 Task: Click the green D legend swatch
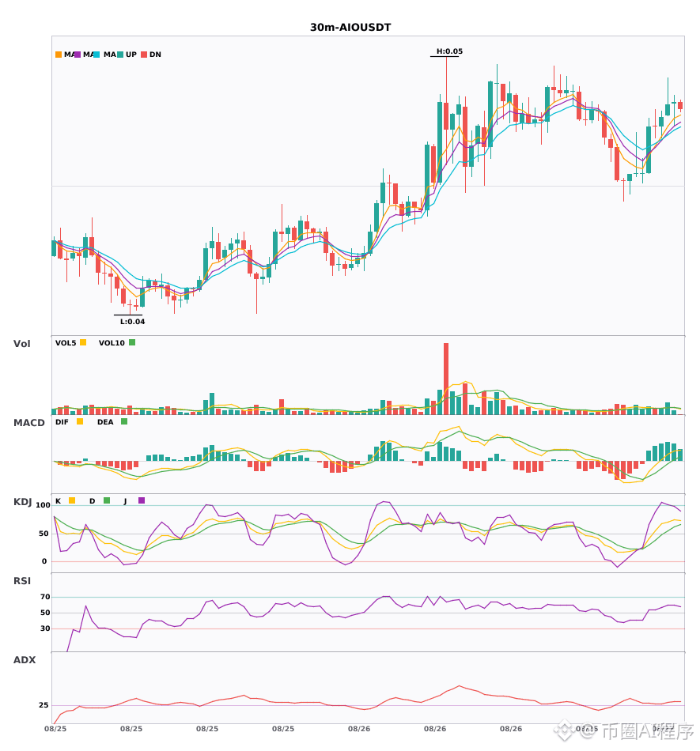point(107,500)
